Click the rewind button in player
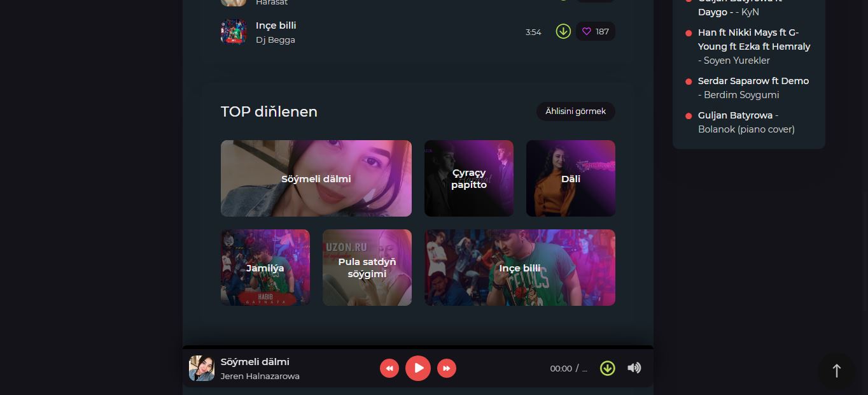 coord(389,368)
